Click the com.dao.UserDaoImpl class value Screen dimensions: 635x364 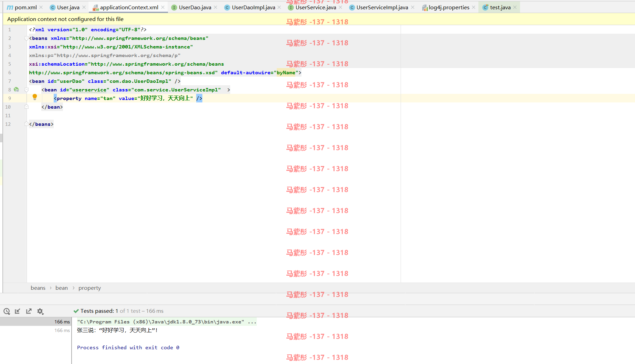pyautogui.click(x=139, y=81)
